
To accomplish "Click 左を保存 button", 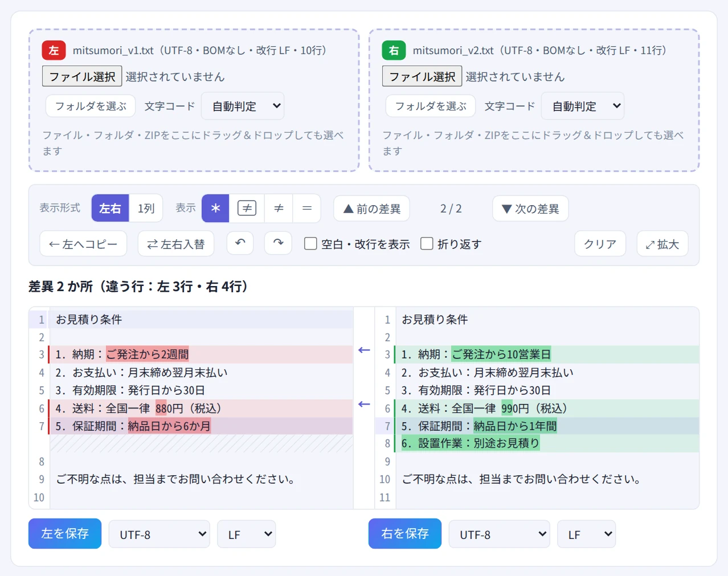I will (x=65, y=533).
